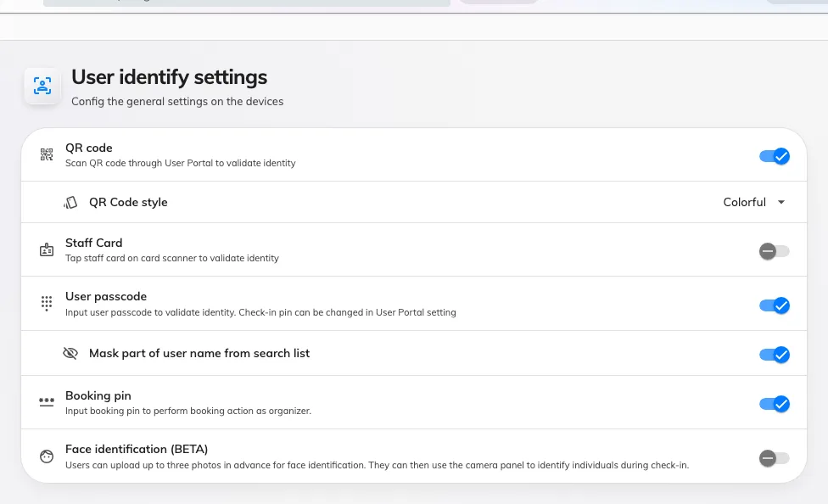This screenshot has height=504, width=828.
Task: Click the User identify settings face-scan icon
Action: point(42,86)
